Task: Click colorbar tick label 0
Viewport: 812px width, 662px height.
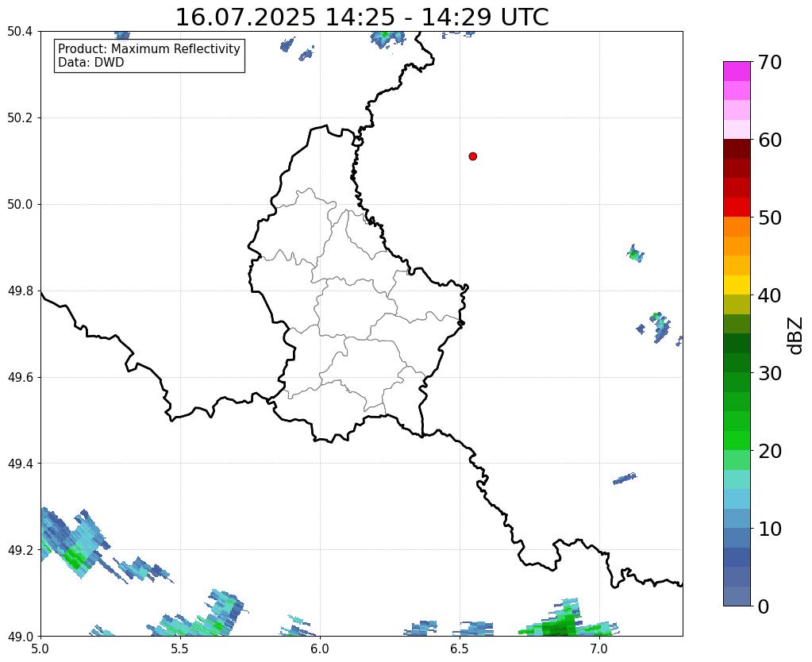Action: [x=764, y=606]
